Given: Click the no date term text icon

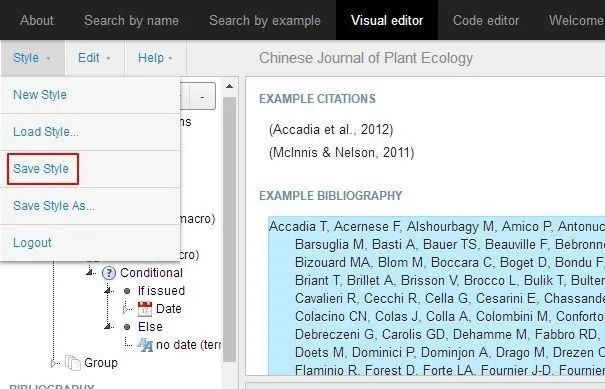Looking at the screenshot, I should click(x=145, y=345).
